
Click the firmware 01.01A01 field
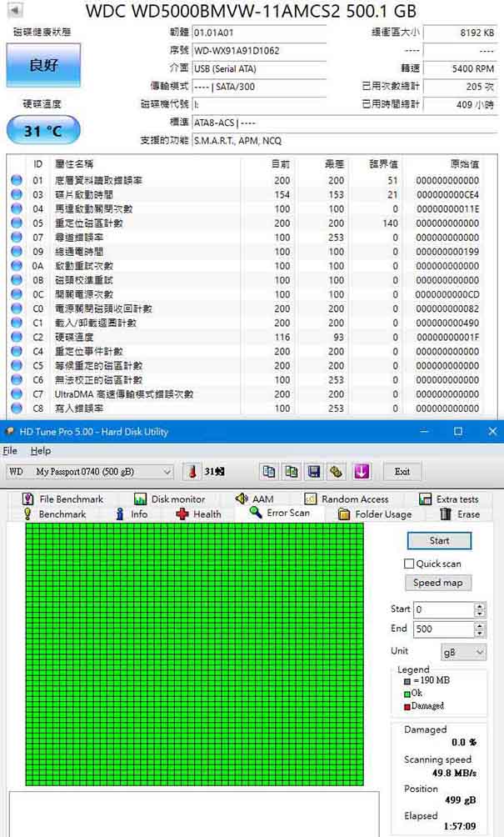coord(259,33)
